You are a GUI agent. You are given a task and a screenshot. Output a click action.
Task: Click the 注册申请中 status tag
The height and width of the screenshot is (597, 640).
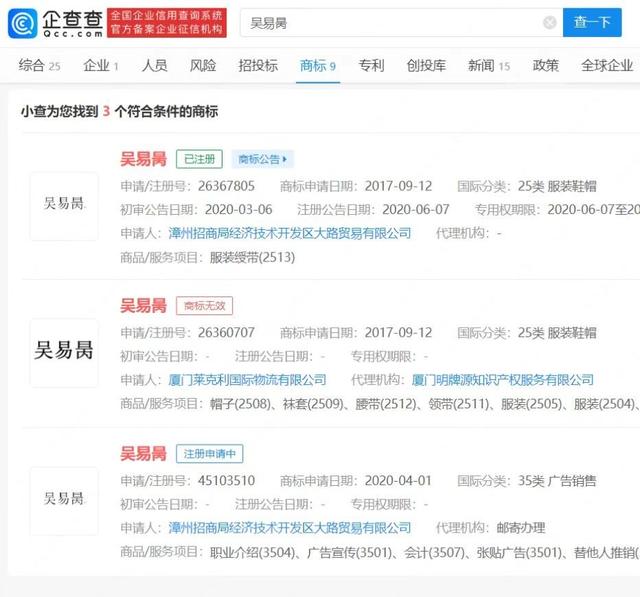[x=209, y=453]
